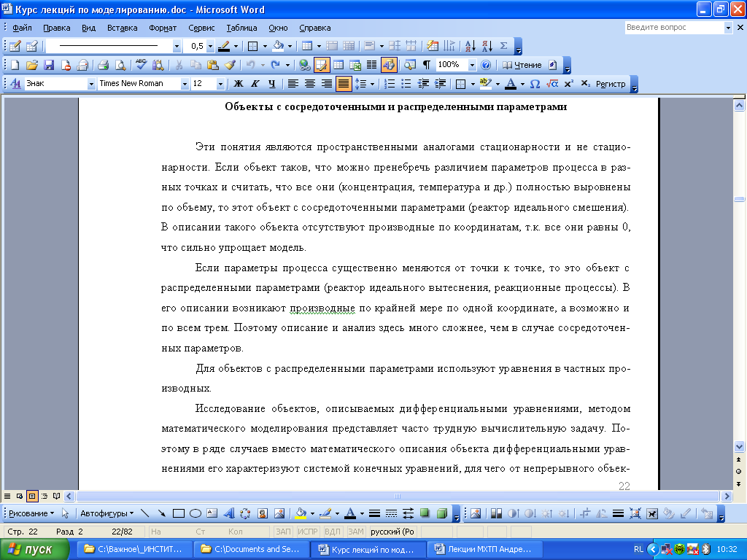Expand the Автофигуры menu
Image resolution: width=747 pixels, height=560 pixels.
tap(107, 513)
